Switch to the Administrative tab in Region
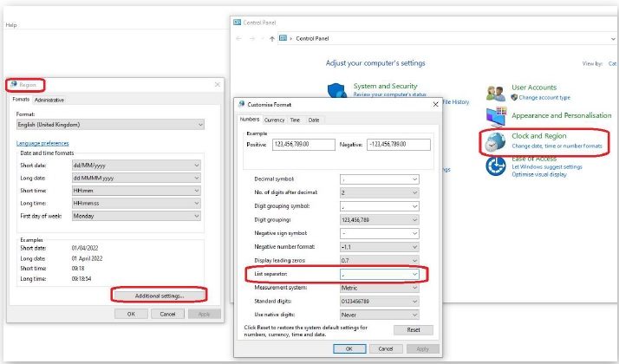619x364 pixels. point(49,100)
